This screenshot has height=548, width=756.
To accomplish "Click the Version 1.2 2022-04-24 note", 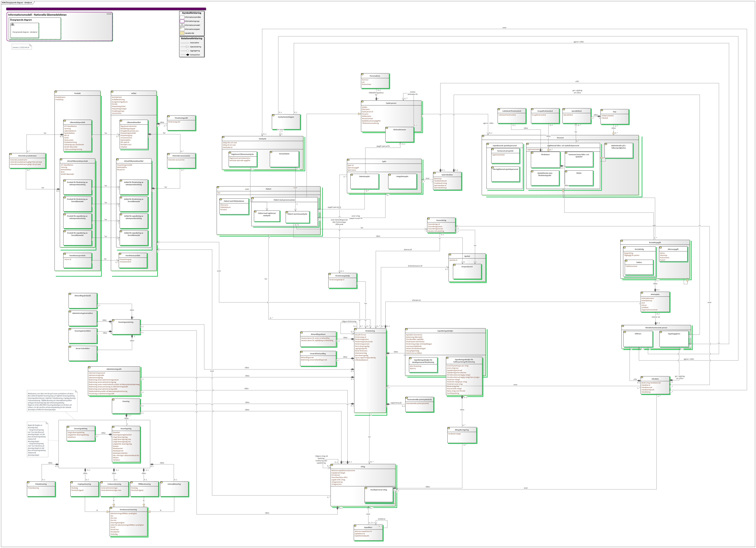I will 21,47.
